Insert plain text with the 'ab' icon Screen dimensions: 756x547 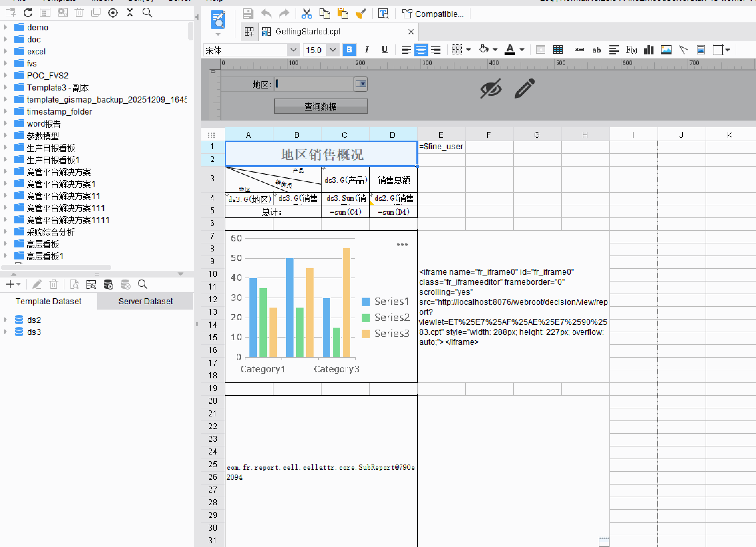click(596, 50)
